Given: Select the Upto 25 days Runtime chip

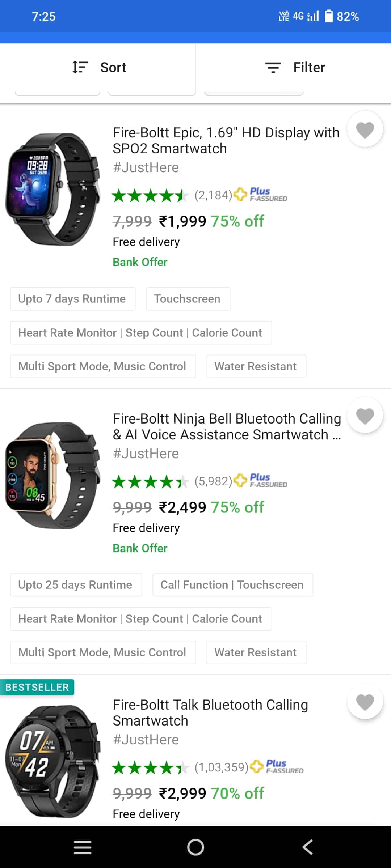Looking at the screenshot, I should 76,585.
